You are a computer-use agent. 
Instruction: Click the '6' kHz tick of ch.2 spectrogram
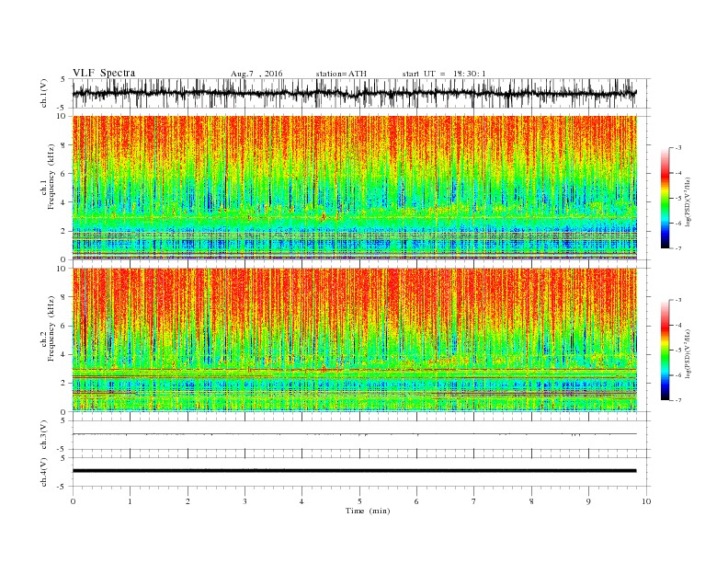coord(64,326)
